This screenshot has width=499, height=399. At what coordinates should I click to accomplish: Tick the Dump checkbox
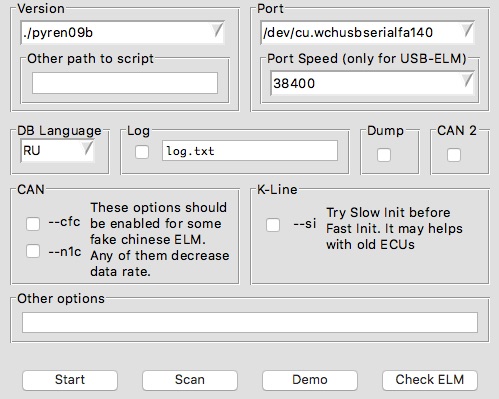384,155
